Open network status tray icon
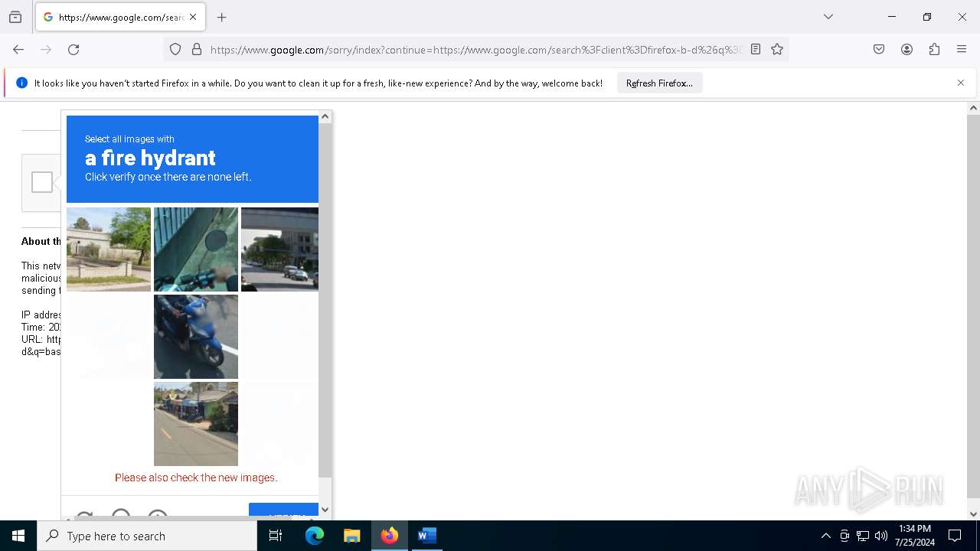980x551 pixels. tap(863, 536)
